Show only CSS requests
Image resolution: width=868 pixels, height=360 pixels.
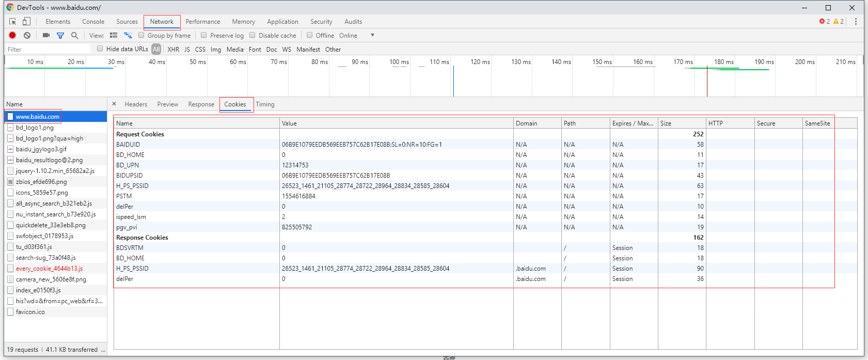200,50
